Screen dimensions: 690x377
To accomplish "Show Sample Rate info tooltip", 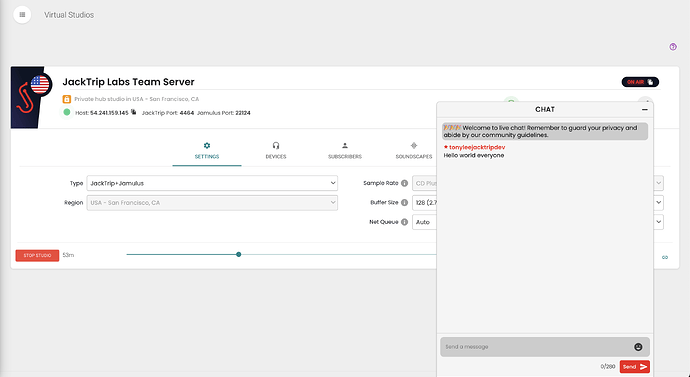I will tap(404, 183).
